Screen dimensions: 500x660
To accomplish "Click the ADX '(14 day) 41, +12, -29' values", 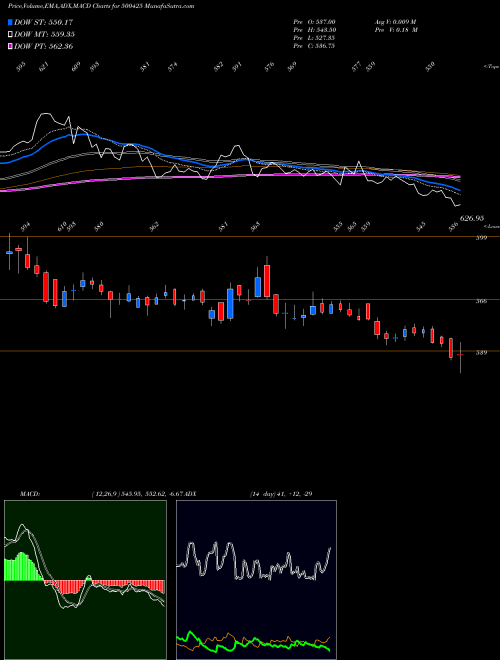I will [x=281, y=493].
